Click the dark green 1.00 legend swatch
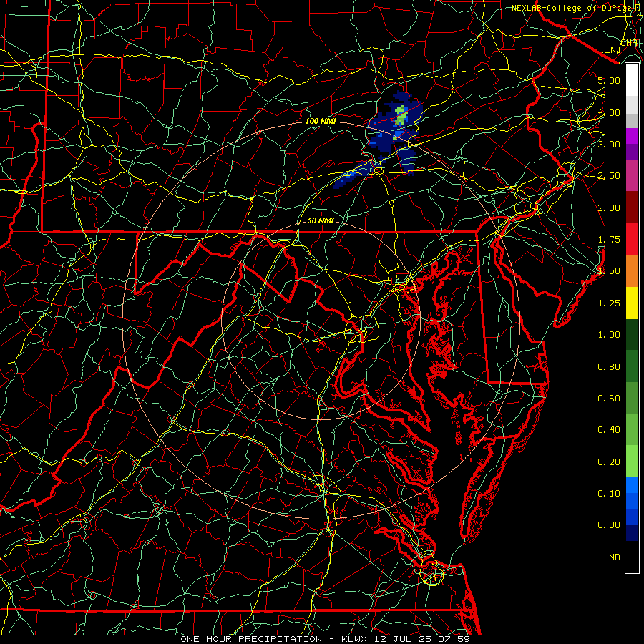 [x=632, y=334]
